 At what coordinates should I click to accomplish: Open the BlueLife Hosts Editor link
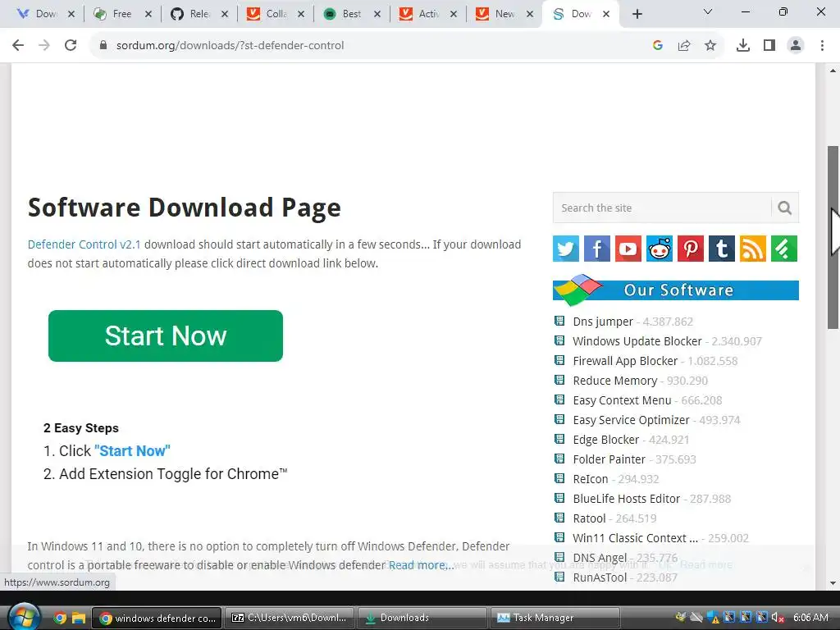[626, 499]
